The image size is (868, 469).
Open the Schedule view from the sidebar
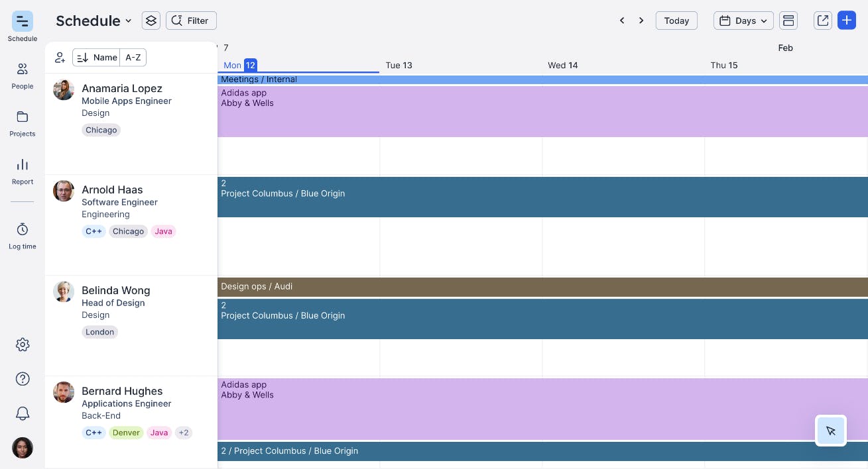[22, 25]
